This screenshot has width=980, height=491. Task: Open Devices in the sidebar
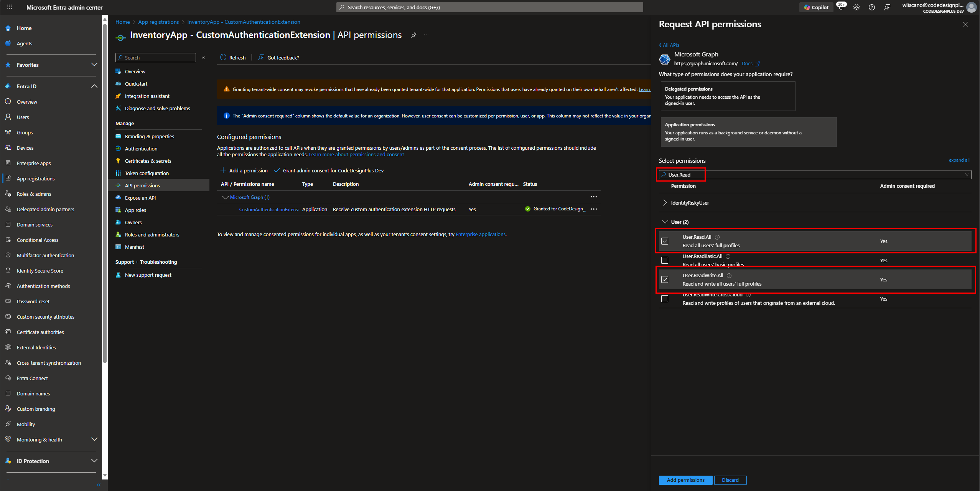(25, 148)
